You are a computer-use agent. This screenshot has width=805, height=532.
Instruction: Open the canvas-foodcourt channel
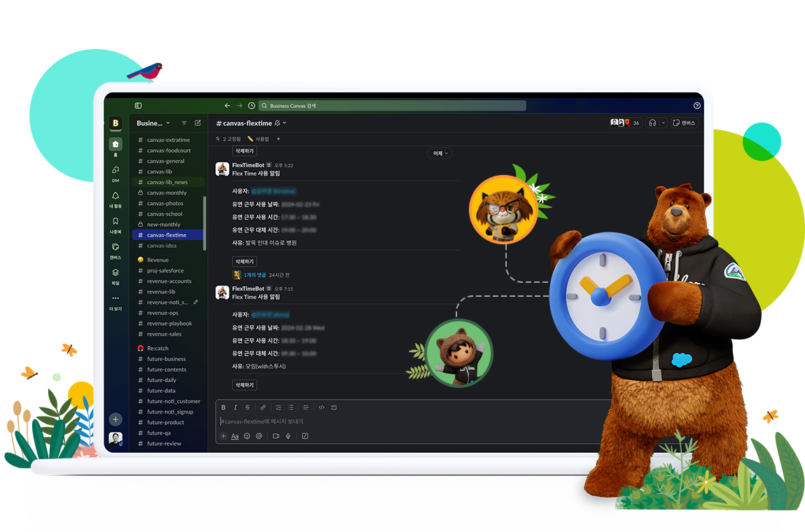coord(169,150)
